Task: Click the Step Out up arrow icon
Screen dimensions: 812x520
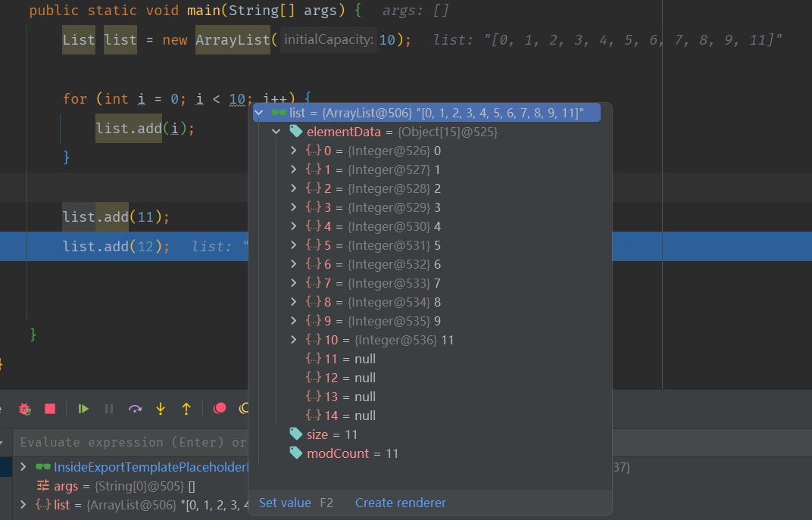Action: pos(186,409)
